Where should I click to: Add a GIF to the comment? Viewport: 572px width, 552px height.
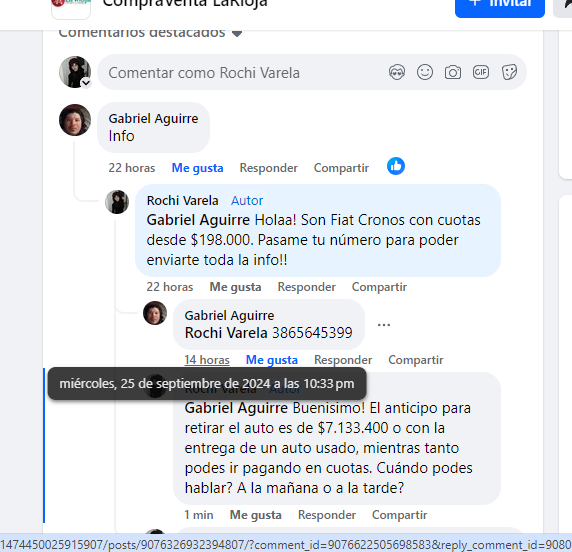pos(481,72)
